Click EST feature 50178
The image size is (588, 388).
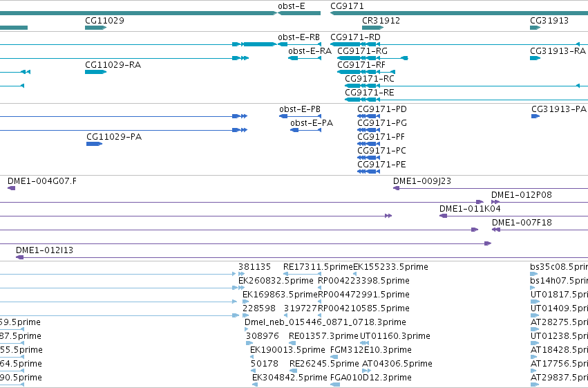coord(253,371)
